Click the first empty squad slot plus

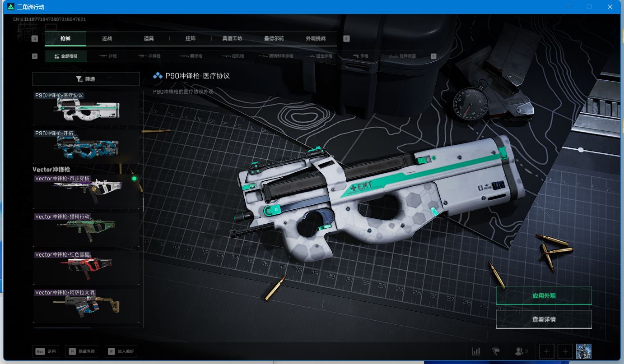[547, 351]
